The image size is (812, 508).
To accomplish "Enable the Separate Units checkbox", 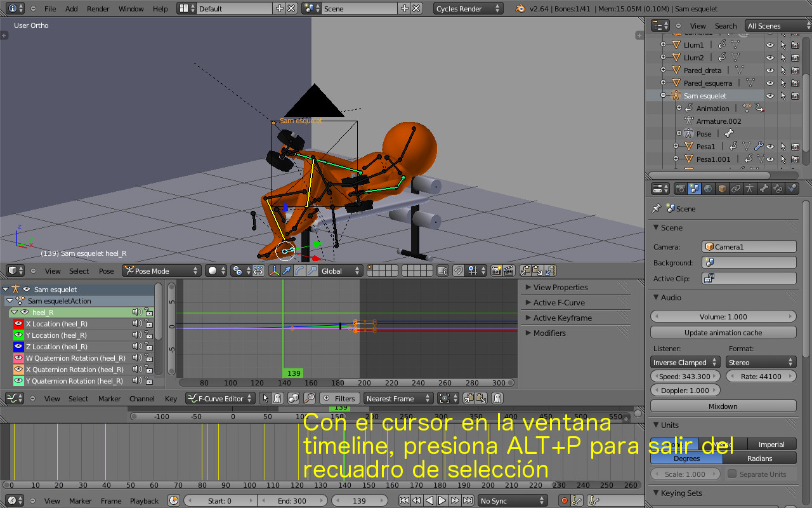I will (x=732, y=474).
